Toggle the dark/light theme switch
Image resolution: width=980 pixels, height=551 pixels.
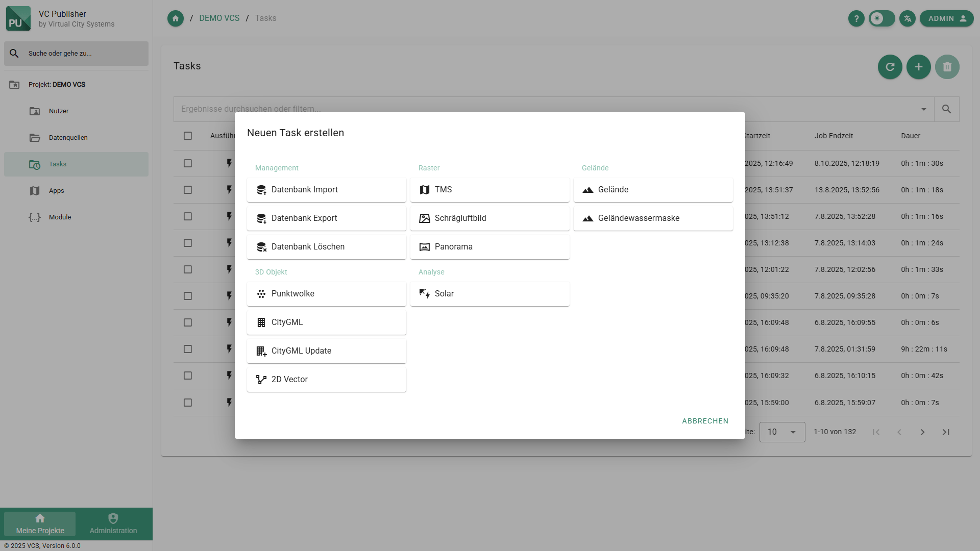click(881, 18)
